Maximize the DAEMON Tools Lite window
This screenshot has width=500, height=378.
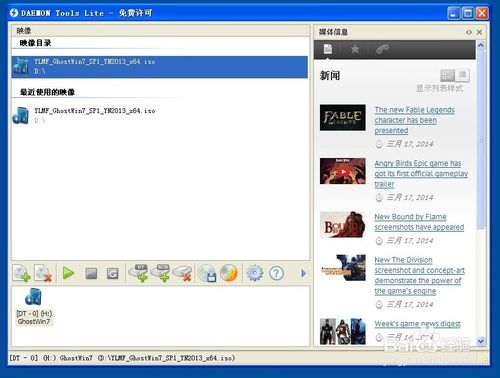pyautogui.click(x=468, y=13)
